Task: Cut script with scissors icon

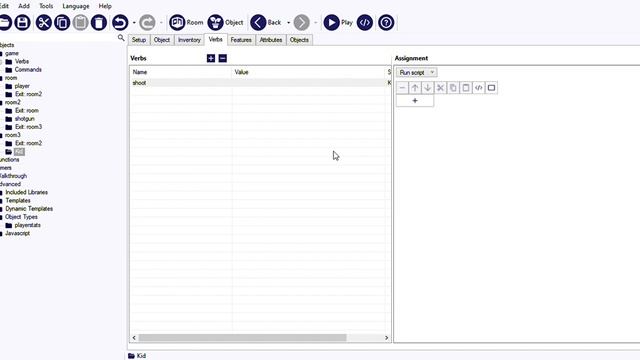Action: 440,88
